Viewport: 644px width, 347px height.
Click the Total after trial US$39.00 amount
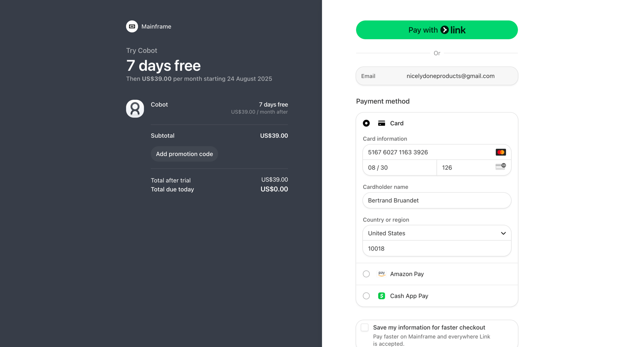click(275, 179)
